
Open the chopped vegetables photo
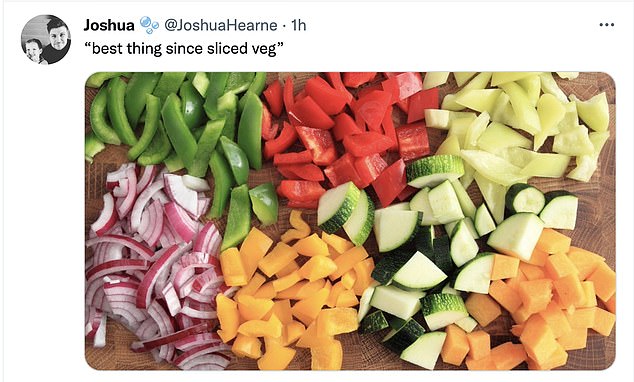(x=350, y=221)
